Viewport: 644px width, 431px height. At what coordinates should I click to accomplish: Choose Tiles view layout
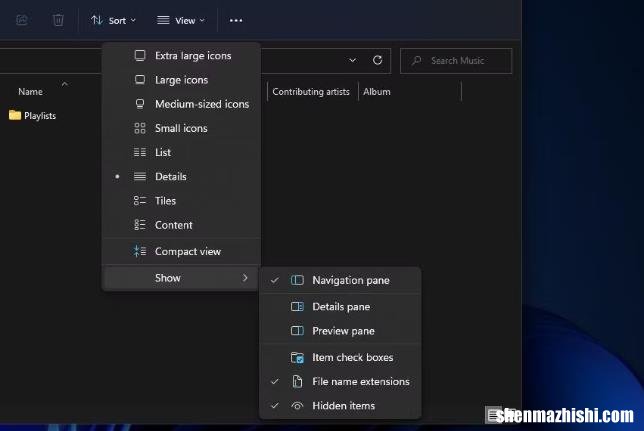pyautogui.click(x=181, y=201)
